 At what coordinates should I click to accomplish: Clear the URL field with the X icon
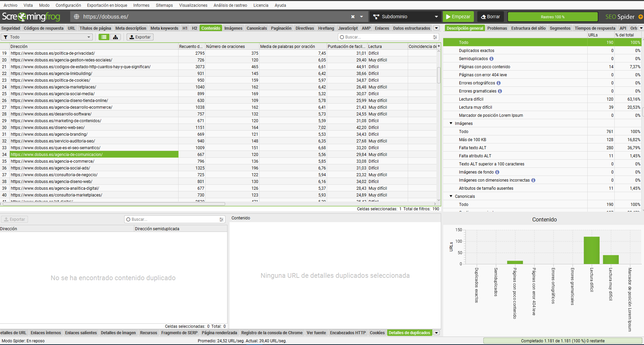[x=353, y=17]
